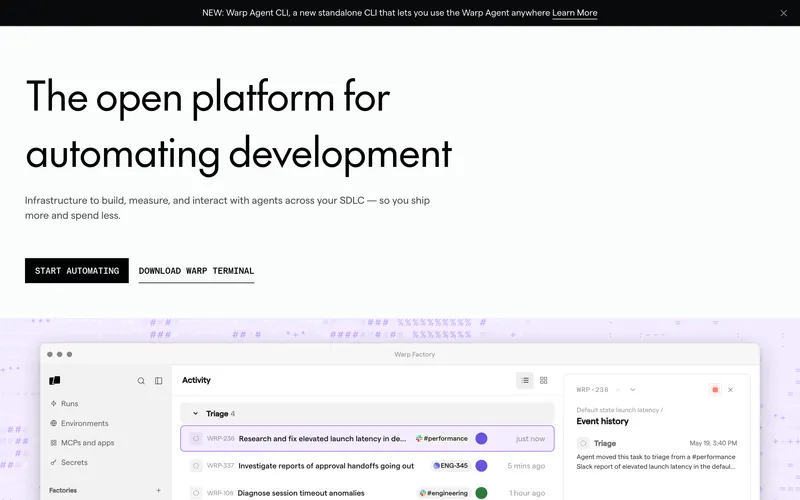The height and width of the screenshot is (500, 800).
Task: Open Environments in the sidebar
Action: pos(85,423)
